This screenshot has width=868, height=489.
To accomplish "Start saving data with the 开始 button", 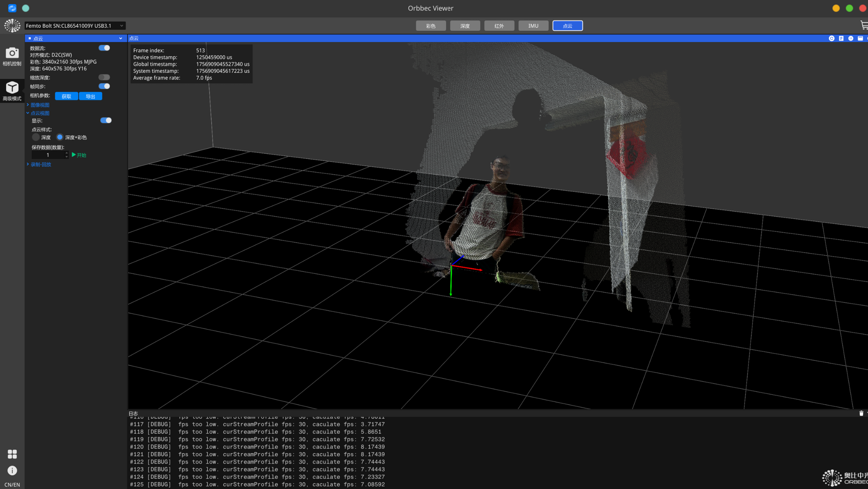I will tap(79, 155).
